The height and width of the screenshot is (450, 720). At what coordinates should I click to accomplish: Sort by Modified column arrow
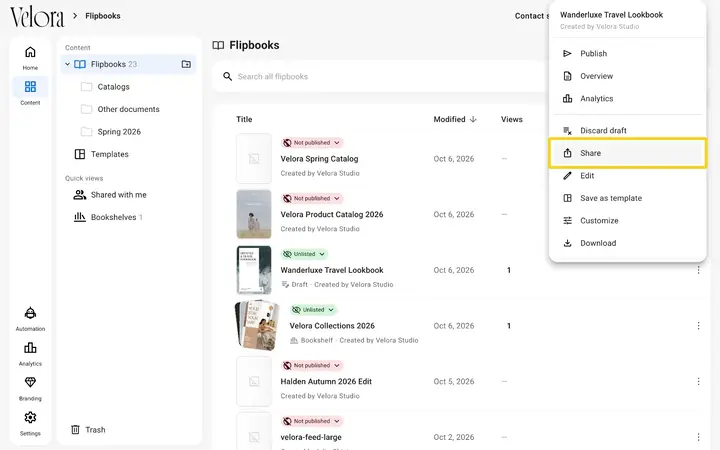point(473,119)
